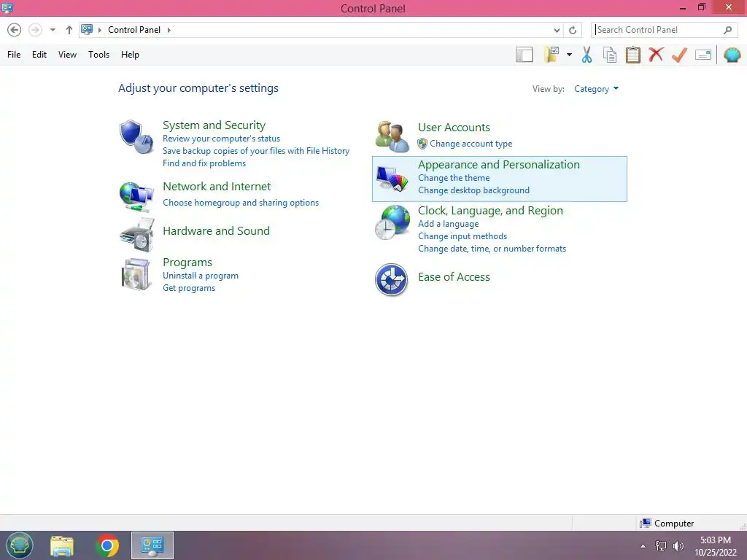The height and width of the screenshot is (560, 747).
Task: Click the Paste clipboard toolbar icon
Action: coord(632,55)
